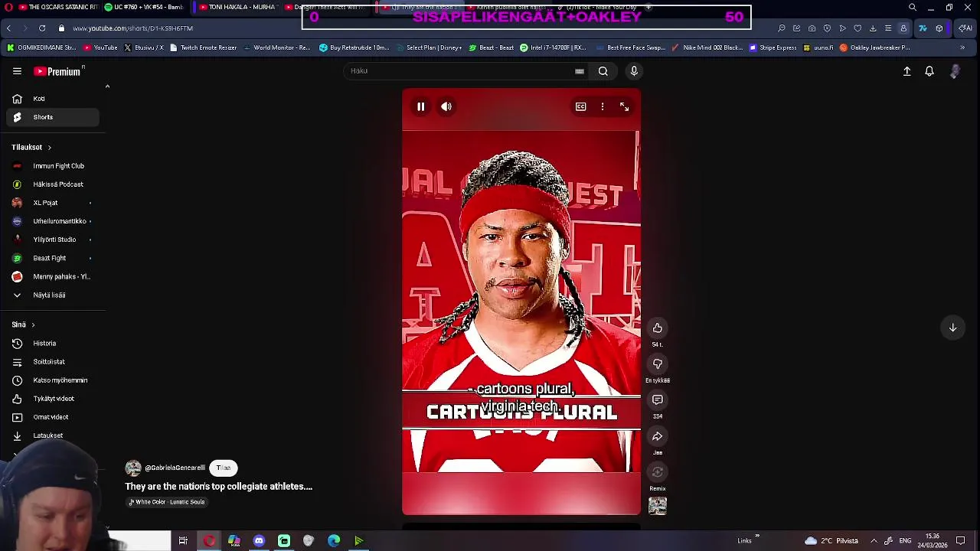This screenshot has height=551, width=980.
Task: Subscribe with the Tilaa button
Action: tap(224, 468)
